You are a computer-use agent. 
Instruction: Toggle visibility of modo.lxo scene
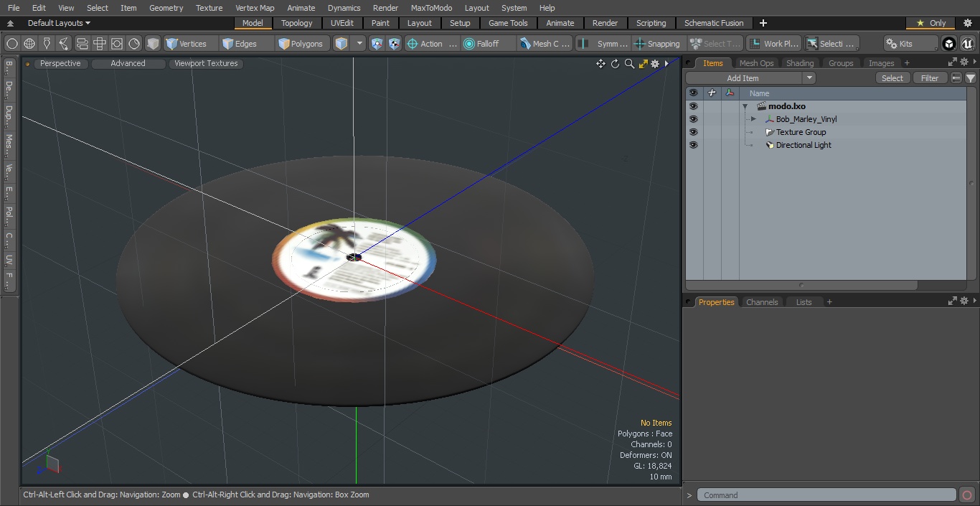pyautogui.click(x=693, y=106)
